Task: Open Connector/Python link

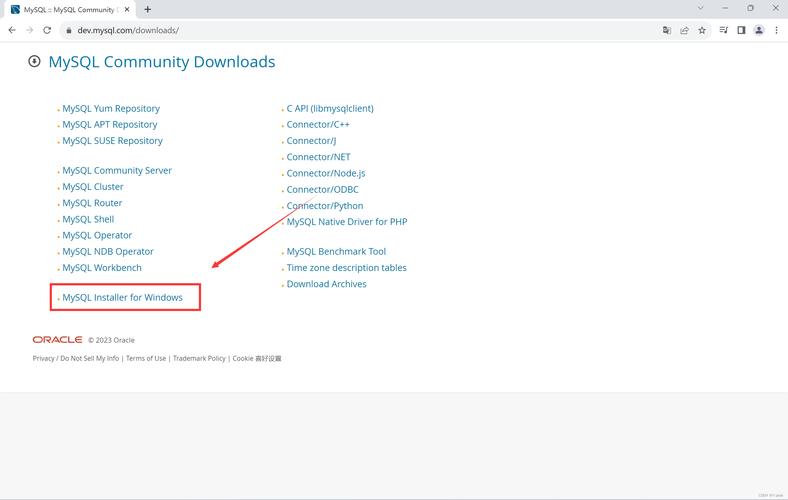Action: 325,206
